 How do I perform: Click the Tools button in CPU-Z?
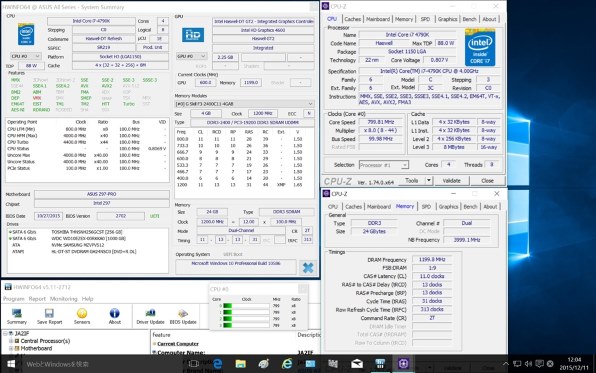pos(411,181)
